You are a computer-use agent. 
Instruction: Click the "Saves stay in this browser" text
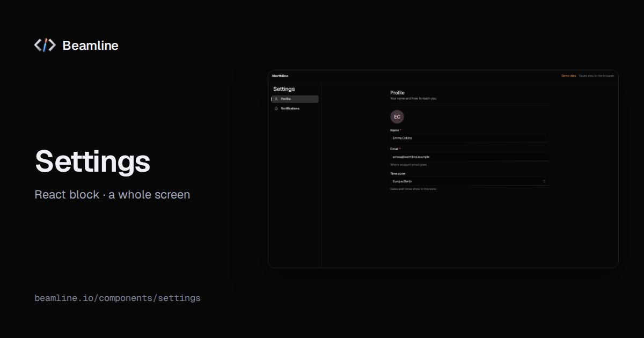[x=596, y=76]
